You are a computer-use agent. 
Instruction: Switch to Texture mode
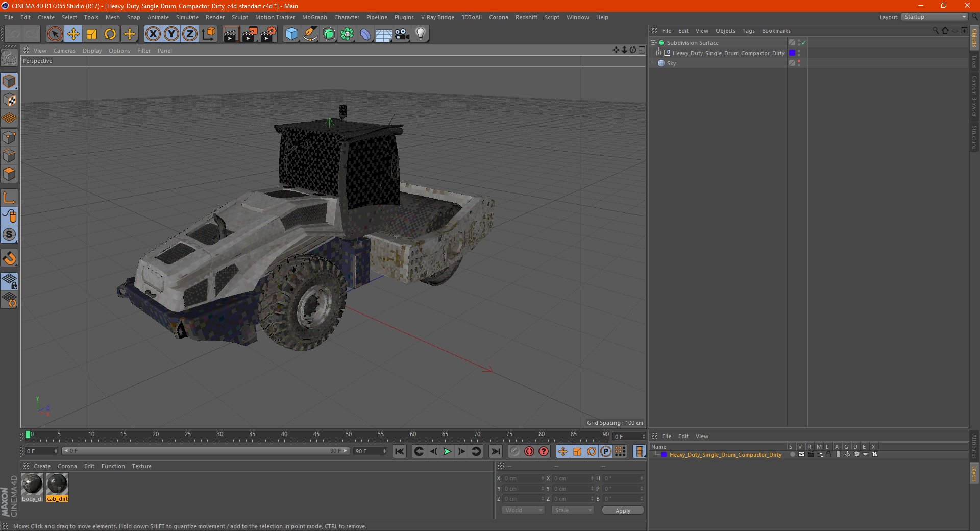point(9,100)
